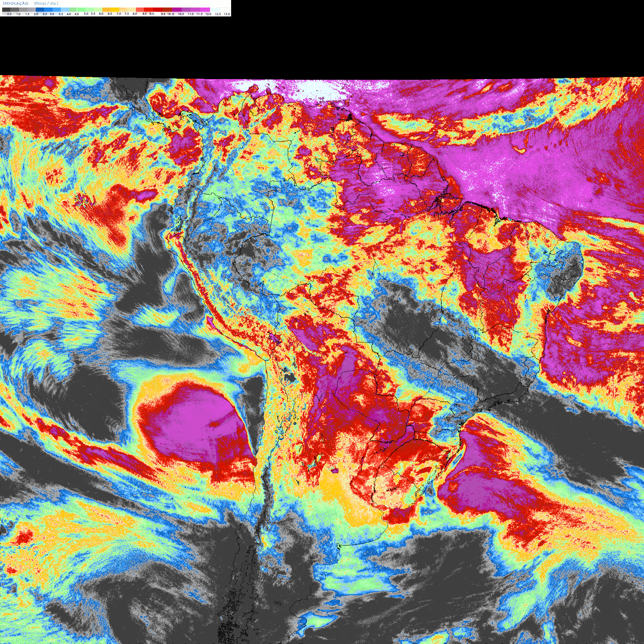The image size is (644, 644).
Task: Click the '11.5' legend value
Action: [x=199, y=14]
